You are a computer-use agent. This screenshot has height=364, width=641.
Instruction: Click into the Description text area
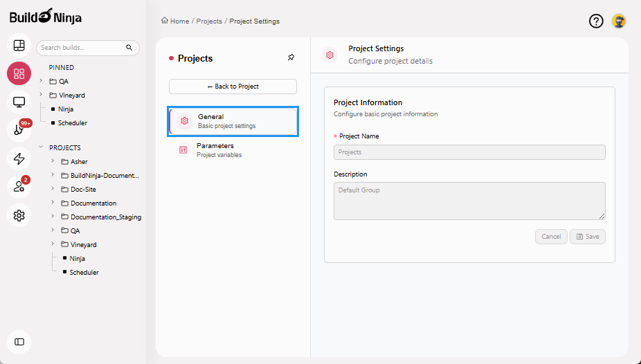(469, 201)
